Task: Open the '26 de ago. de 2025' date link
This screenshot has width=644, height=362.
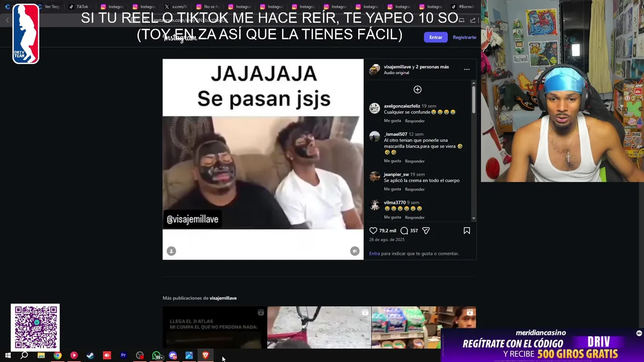Action: click(387, 239)
